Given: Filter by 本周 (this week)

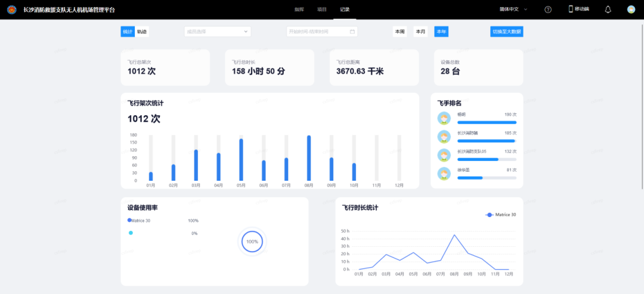Looking at the screenshot, I should tap(399, 32).
